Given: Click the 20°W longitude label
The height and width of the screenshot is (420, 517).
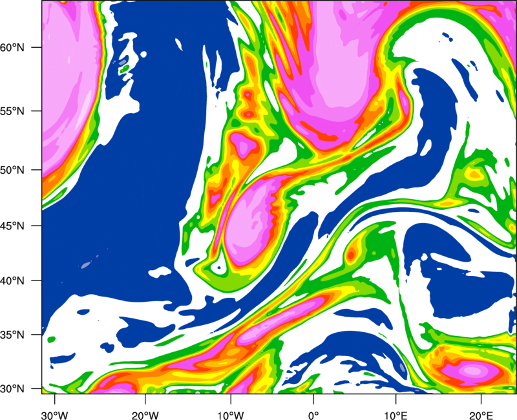Looking at the screenshot, I should 145,415.
